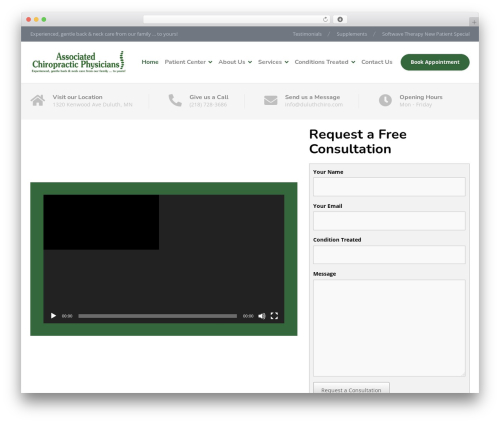Click the envelope icon beside Send us a Message
This screenshot has height=423, width=500.
coord(270,100)
